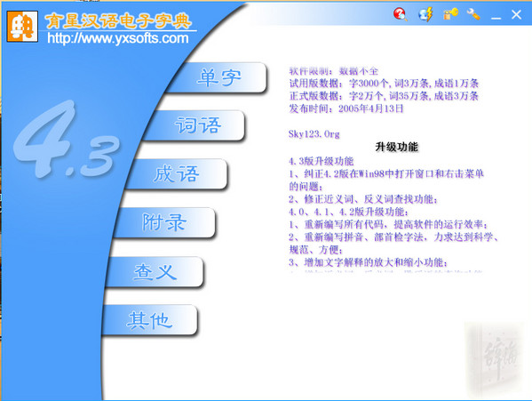Click the 软件限制：数据不全 line
Image resolution: width=532 pixels, height=401 pixels.
pyautogui.click(x=334, y=71)
